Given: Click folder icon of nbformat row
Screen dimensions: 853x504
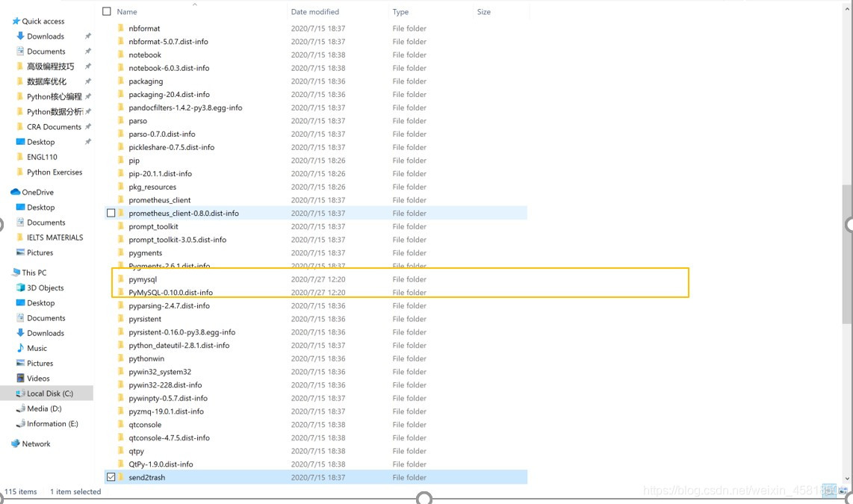Looking at the screenshot, I should pyautogui.click(x=121, y=28).
